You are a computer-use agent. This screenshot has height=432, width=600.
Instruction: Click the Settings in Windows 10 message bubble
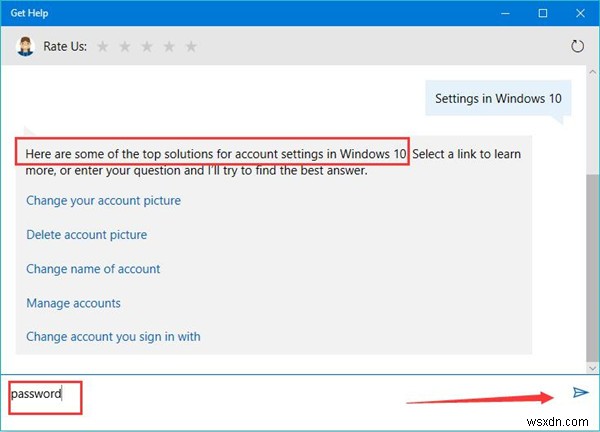(x=498, y=98)
